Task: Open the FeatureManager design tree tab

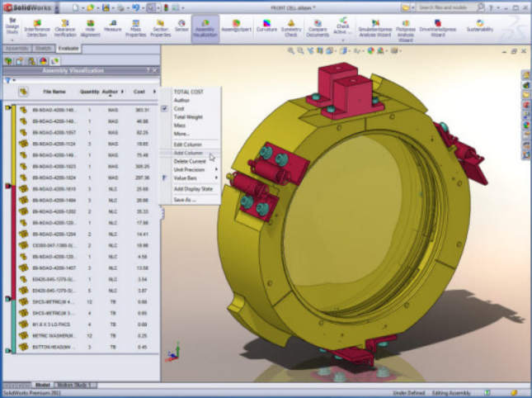Action: [x=8, y=61]
